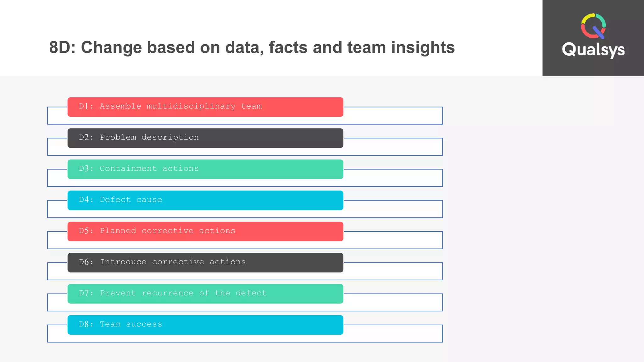Select the empty outlined box right of D7 bar

(x=393, y=302)
